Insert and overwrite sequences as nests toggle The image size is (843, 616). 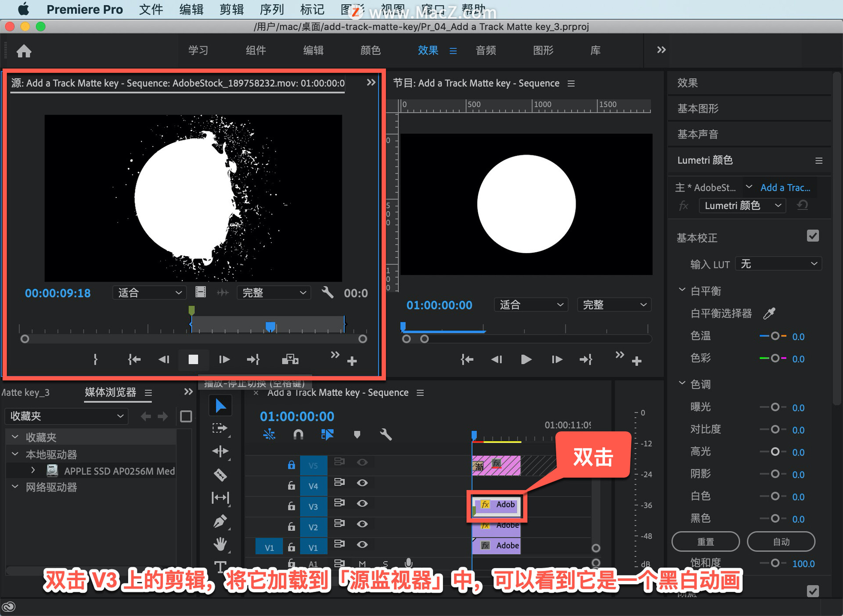pos(269,434)
